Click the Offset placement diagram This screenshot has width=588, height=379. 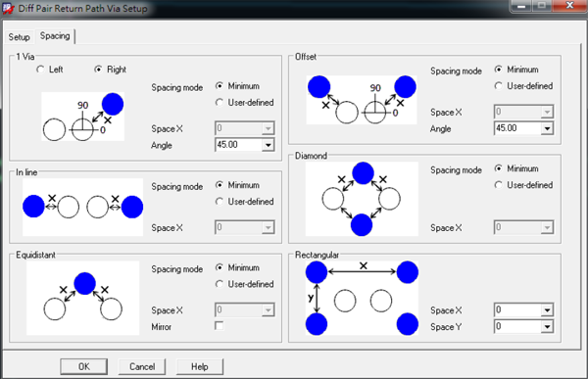point(362,100)
